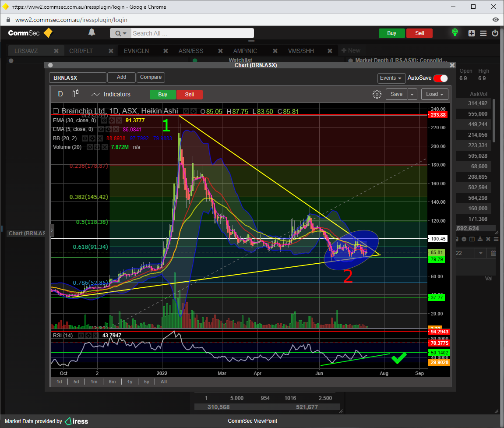Click the power logout icon
Screen dimensions: 504x428
click(x=495, y=33)
